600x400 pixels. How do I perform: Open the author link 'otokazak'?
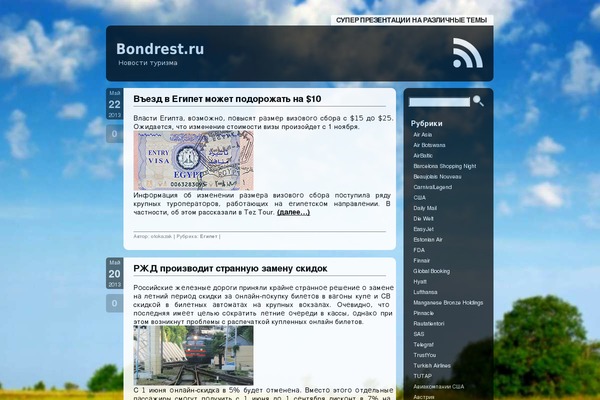click(161, 237)
